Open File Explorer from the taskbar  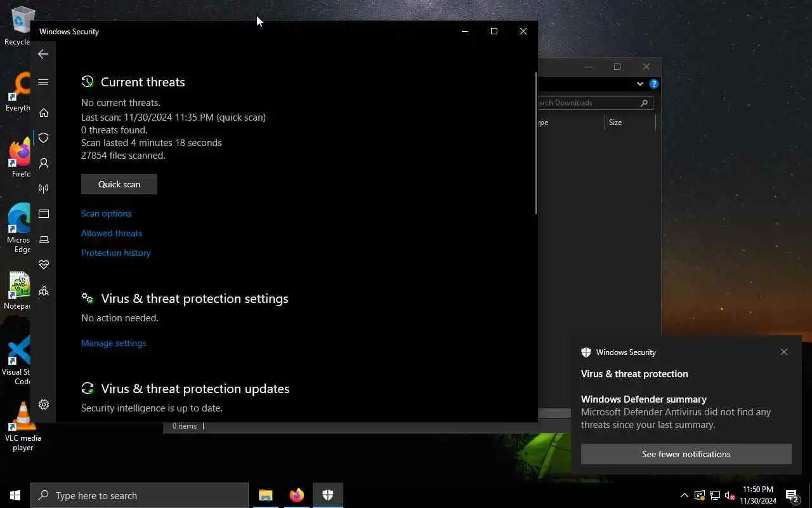coord(266,495)
